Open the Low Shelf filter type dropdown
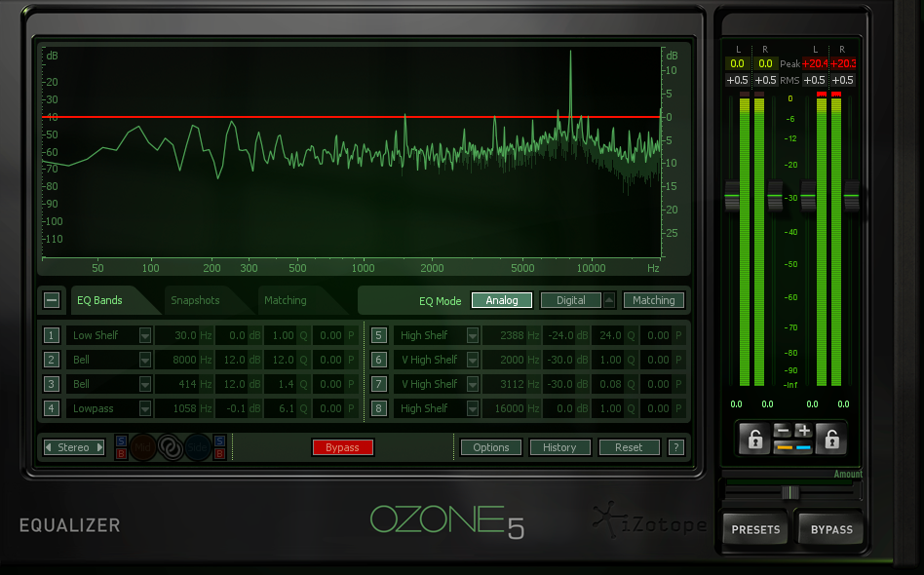924x575 pixels. 145,336
